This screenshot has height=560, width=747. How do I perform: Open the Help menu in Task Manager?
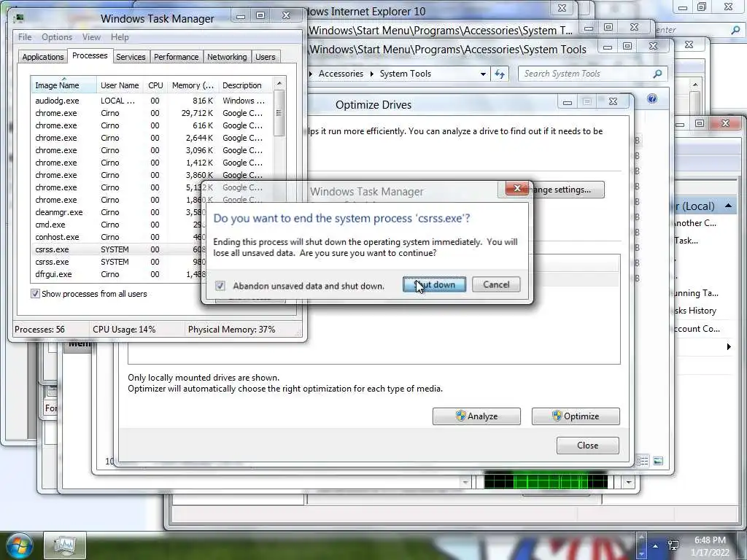click(120, 37)
